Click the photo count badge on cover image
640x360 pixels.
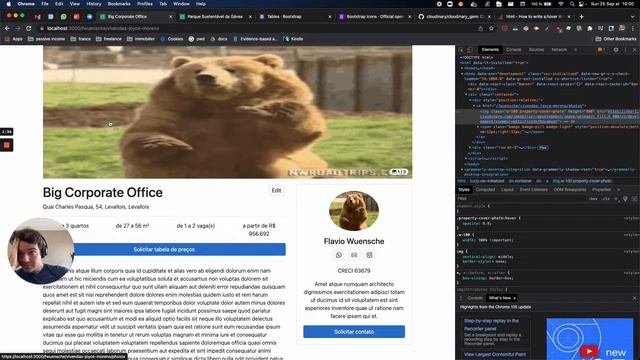pyautogui.click(x=398, y=172)
